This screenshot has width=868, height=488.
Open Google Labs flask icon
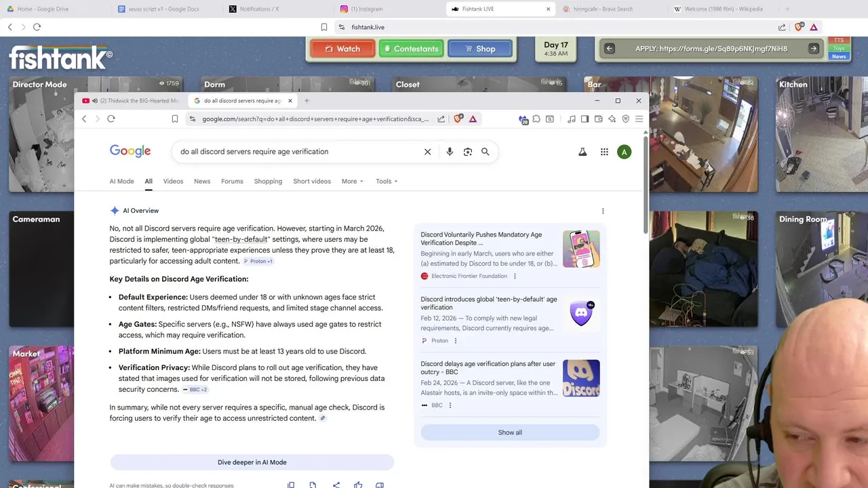583,152
